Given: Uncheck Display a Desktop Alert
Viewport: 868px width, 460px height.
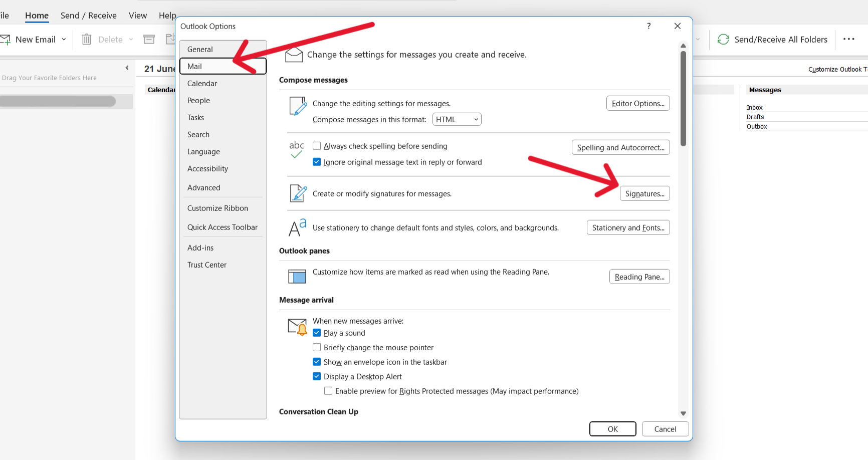Looking at the screenshot, I should pos(317,376).
